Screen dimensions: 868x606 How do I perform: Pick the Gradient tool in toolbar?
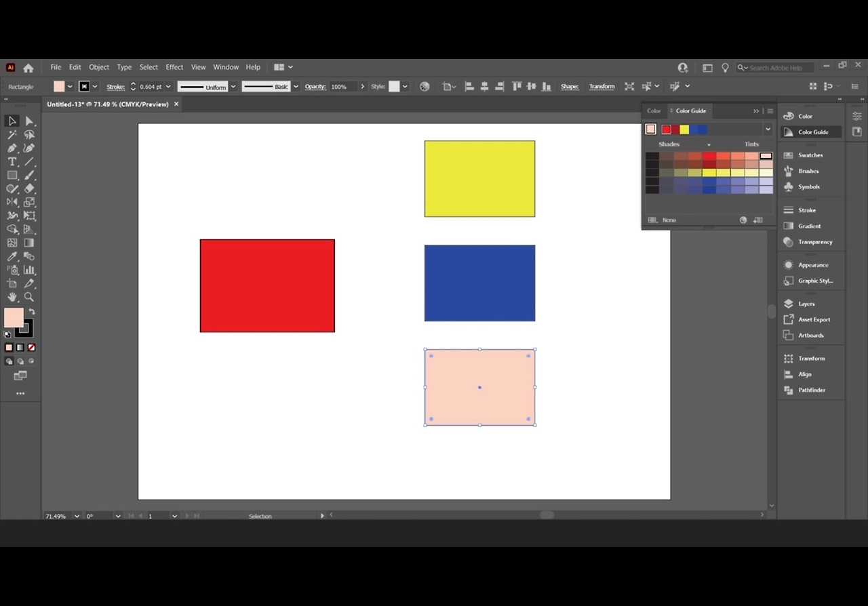tap(29, 243)
